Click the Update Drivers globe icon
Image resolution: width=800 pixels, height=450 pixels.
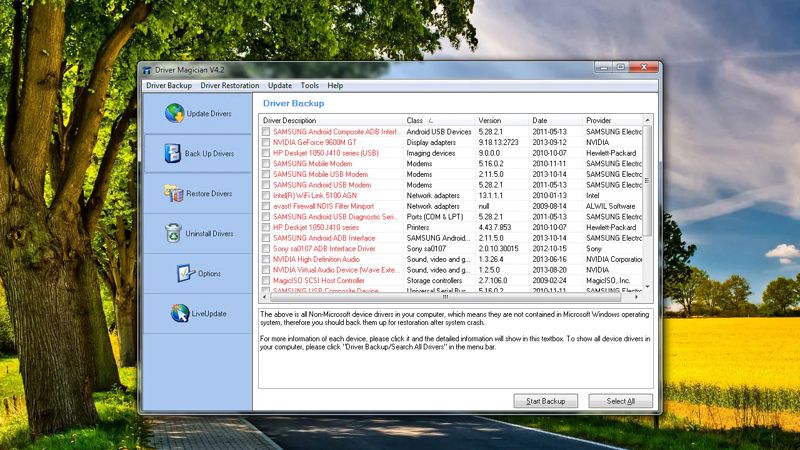[174, 113]
